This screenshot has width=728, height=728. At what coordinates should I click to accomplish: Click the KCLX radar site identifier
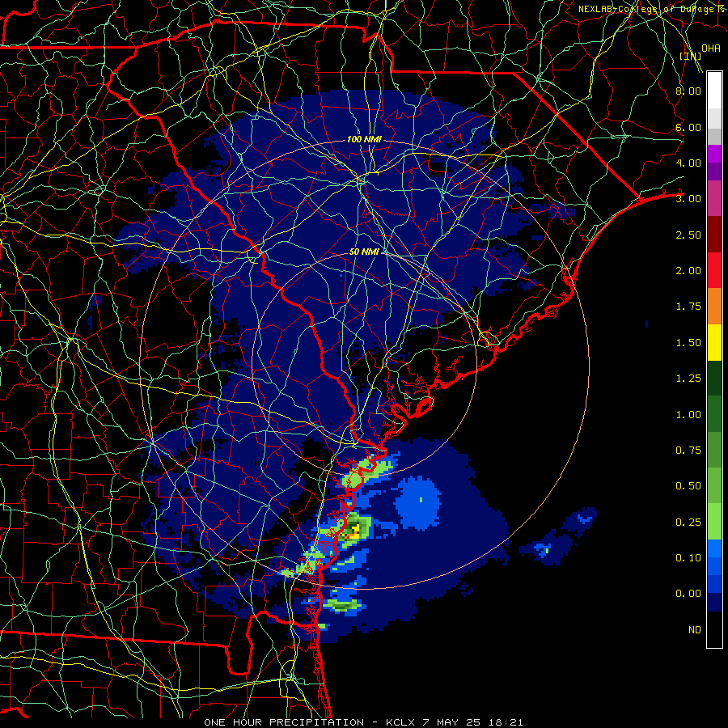click(x=401, y=722)
